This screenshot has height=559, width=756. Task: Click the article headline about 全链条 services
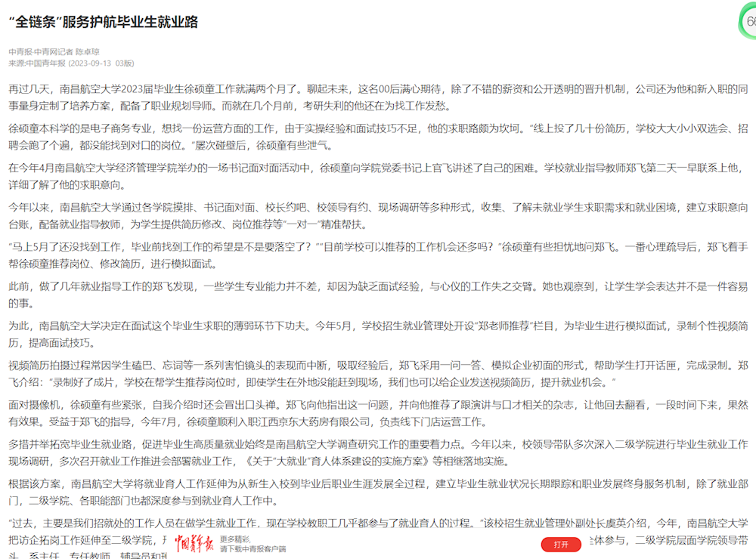coord(104,22)
